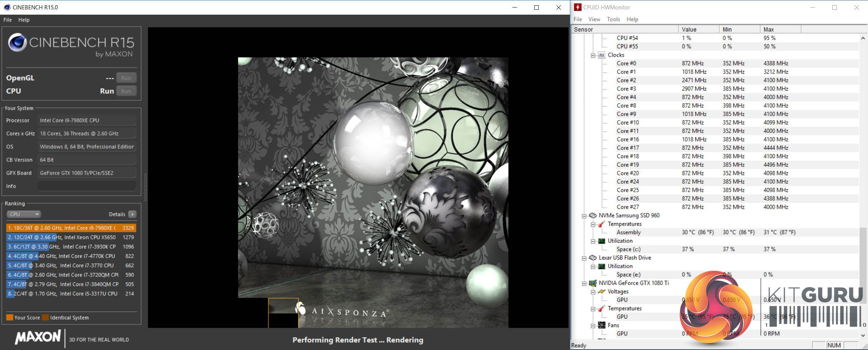The height and width of the screenshot is (350, 868).
Task: Click the SSD Temperatures thermometer icon
Action: point(601,224)
